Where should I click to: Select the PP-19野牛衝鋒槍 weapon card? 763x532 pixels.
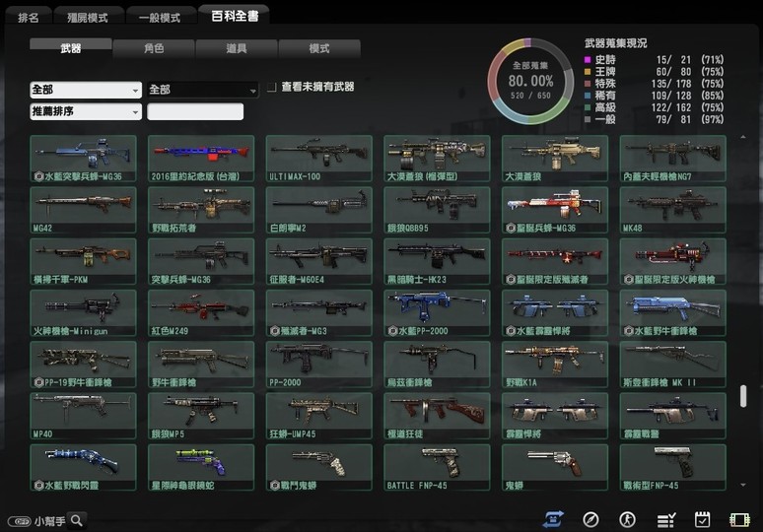(x=83, y=365)
